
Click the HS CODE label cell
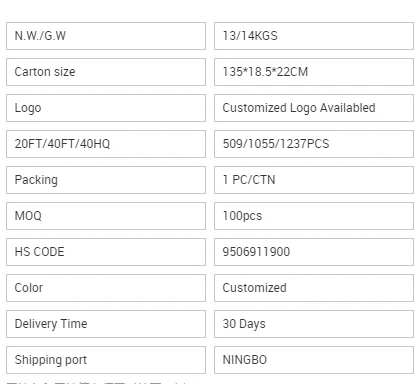[x=106, y=252]
